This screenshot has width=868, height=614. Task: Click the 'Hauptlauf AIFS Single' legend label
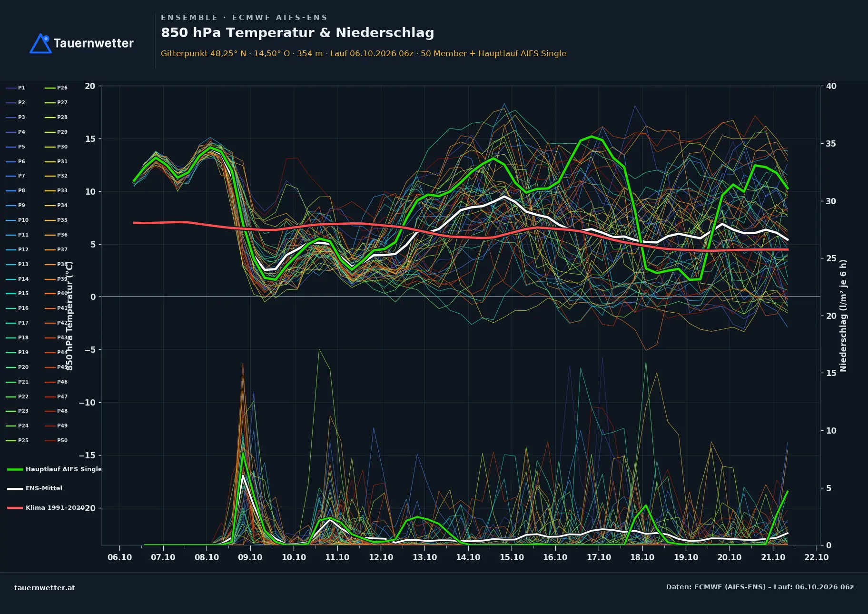(64, 469)
